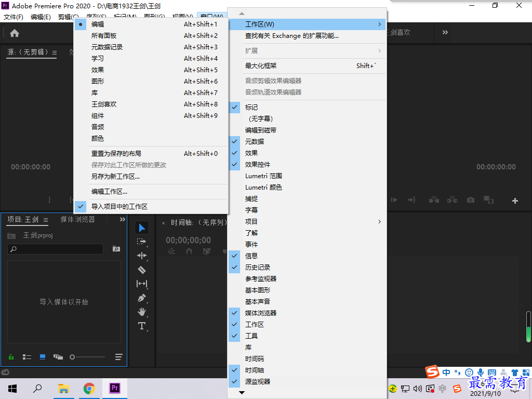Image resolution: width=532 pixels, height=399 pixels.
Task: Select the Hand tool
Action: click(142, 312)
